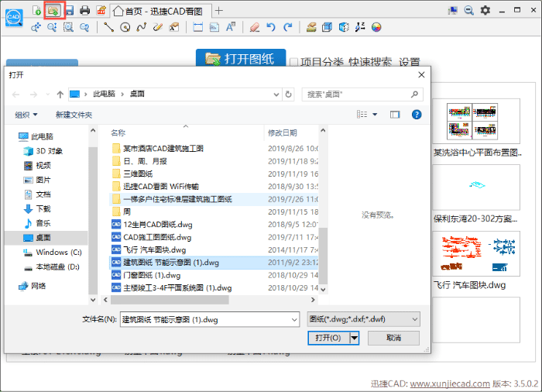Viewport: 542px width, 392px height.
Task: Click the 新建文件夹 button
Action: (x=74, y=115)
